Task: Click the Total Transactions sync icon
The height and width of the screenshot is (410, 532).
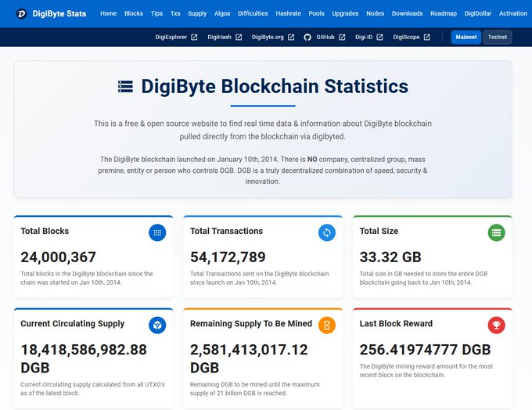Action: tap(327, 232)
